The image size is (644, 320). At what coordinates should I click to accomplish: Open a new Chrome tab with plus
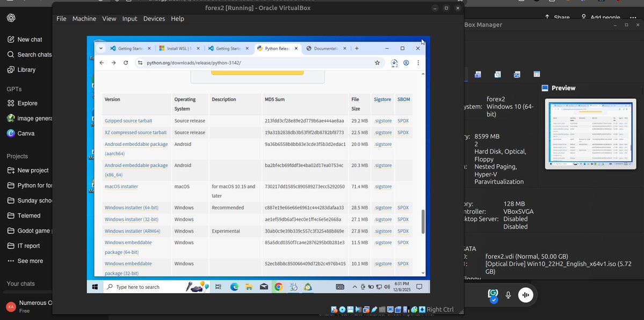click(357, 48)
